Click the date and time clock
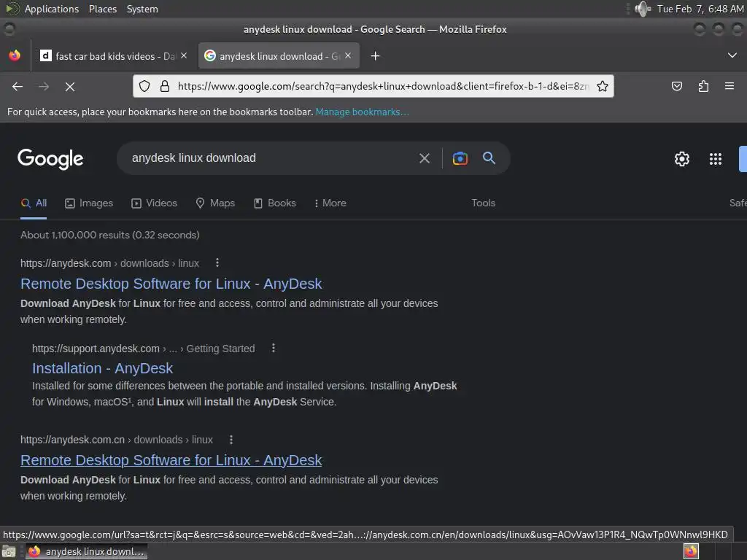 click(700, 9)
